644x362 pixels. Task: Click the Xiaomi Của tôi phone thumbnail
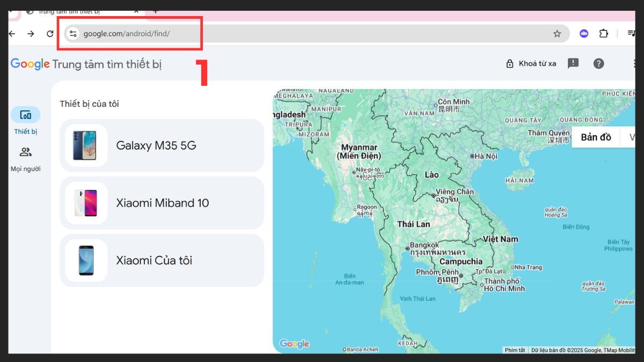(85, 260)
